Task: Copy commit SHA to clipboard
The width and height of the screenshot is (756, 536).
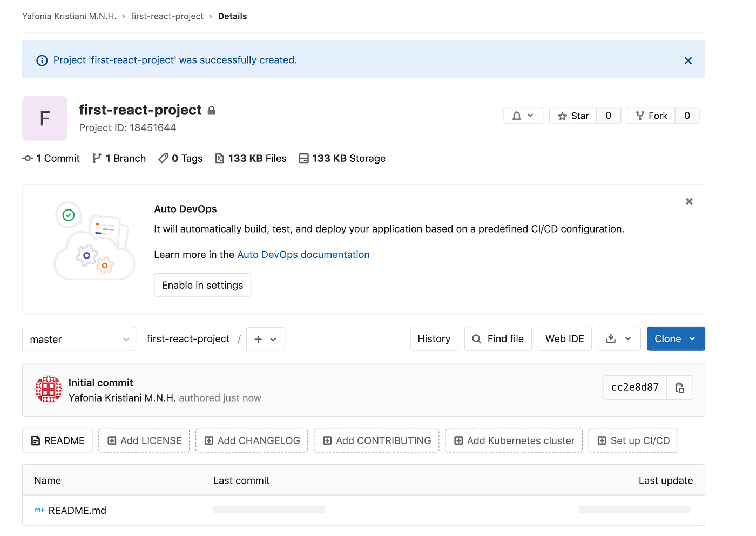Action: [x=680, y=387]
